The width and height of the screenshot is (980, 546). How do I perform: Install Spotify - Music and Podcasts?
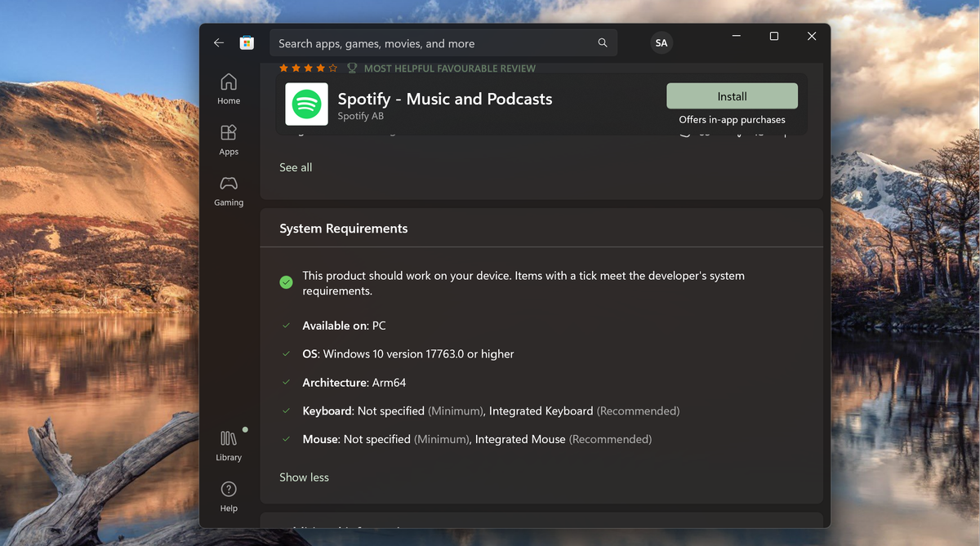732,96
